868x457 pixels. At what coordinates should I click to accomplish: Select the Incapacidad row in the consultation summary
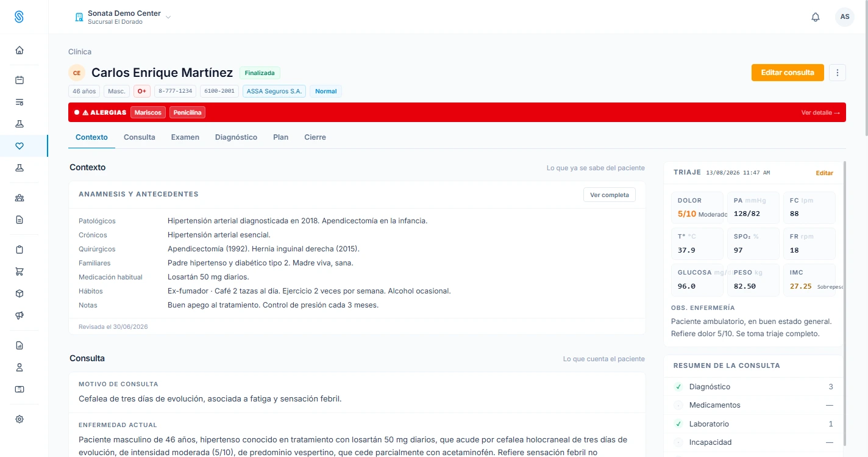[x=753, y=442]
